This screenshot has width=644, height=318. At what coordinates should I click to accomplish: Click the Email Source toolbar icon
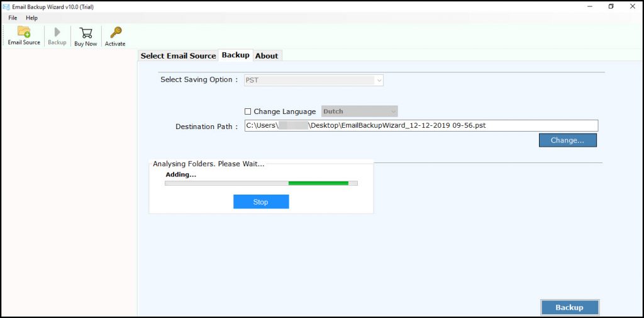(x=24, y=33)
